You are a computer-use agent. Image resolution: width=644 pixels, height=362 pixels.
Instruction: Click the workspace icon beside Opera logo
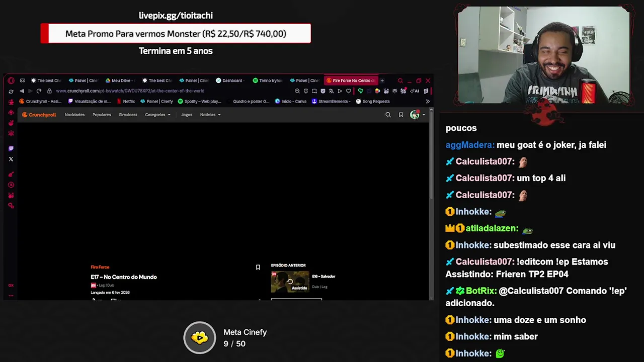tap(23, 80)
